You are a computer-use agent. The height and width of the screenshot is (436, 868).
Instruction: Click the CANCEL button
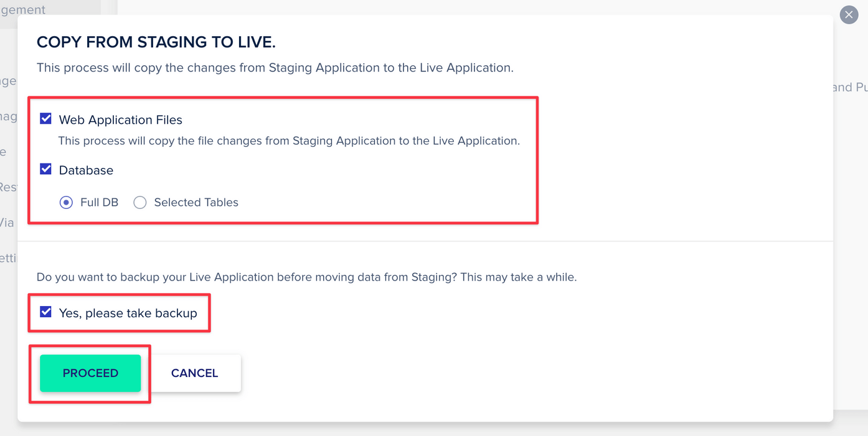tap(195, 373)
